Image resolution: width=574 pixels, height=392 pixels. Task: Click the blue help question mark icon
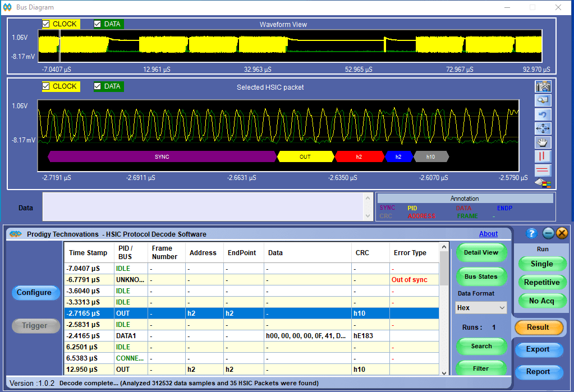coord(532,233)
